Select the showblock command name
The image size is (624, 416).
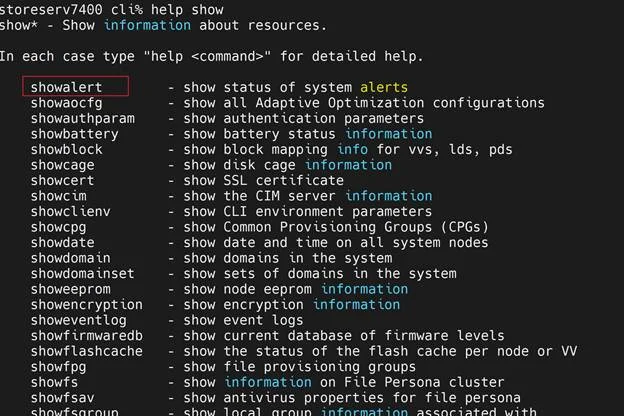tap(66, 150)
